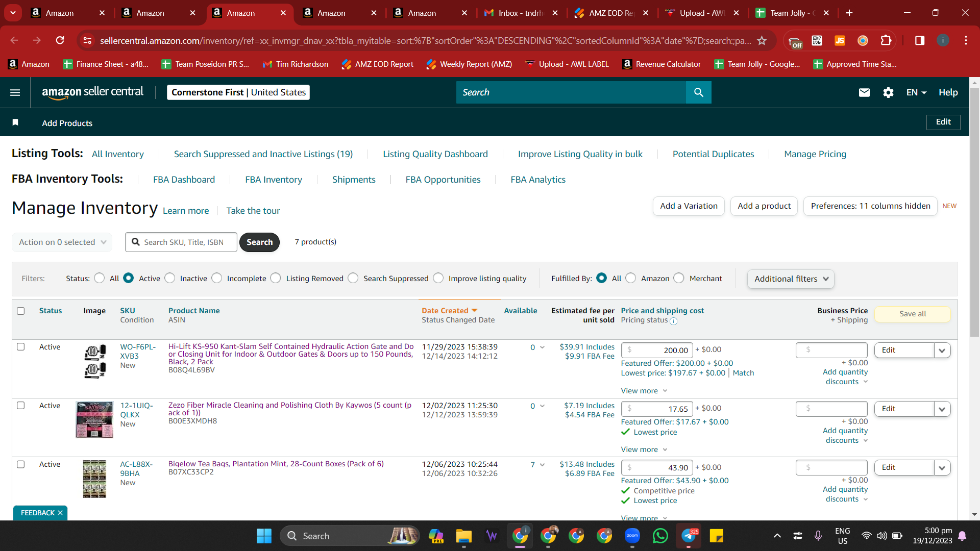Switch to the Team Jolly tab
This screenshot has height=551, width=980.
[793, 13]
